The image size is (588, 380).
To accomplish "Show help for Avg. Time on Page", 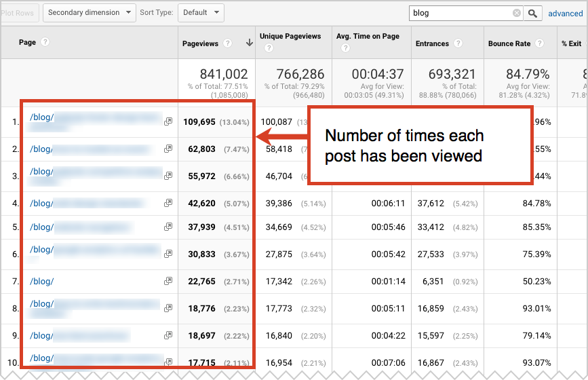I will point(345,48).
